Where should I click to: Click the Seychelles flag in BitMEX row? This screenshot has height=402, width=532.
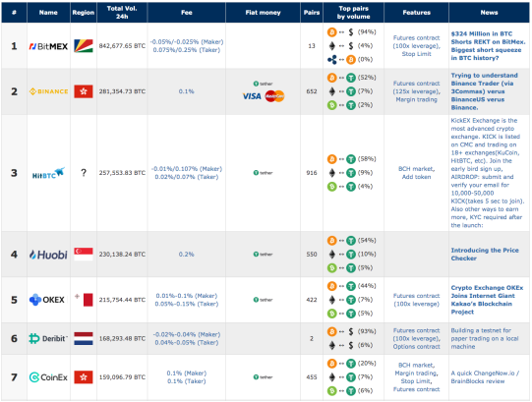point(84,46)
